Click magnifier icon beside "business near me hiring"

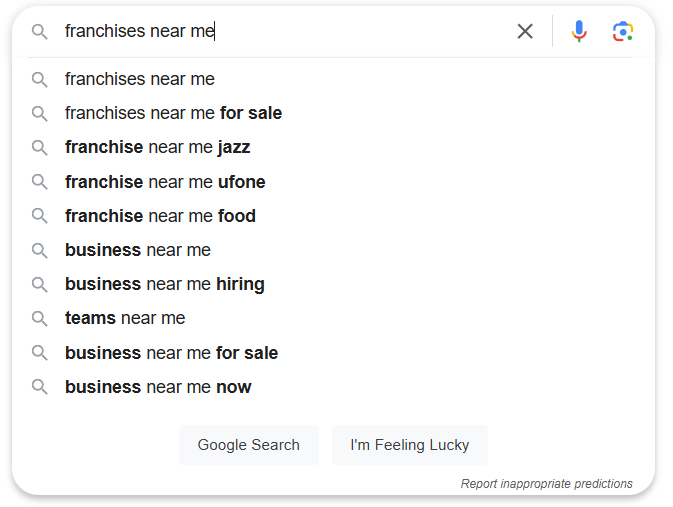(x=40, y=284)
